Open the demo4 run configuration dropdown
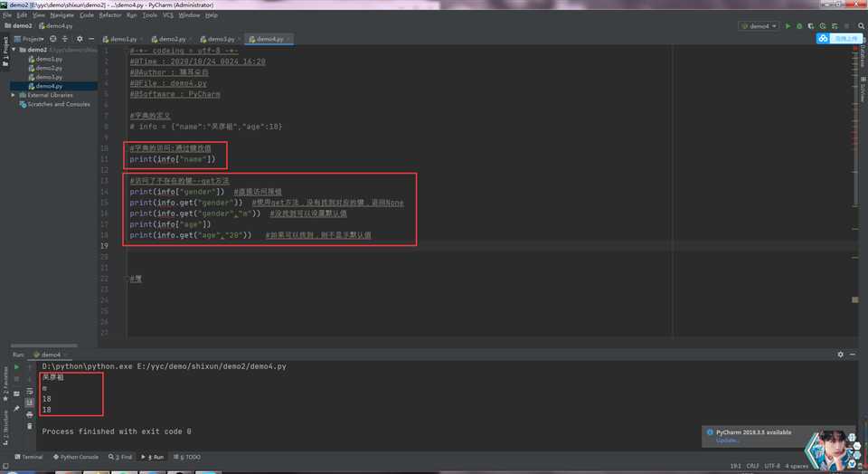The width and height of the screenshot is (868, 474). tap(759, 26)
